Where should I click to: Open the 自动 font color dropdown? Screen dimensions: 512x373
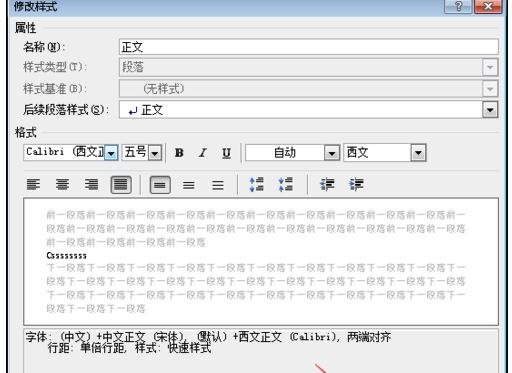[x=332, y=153]
